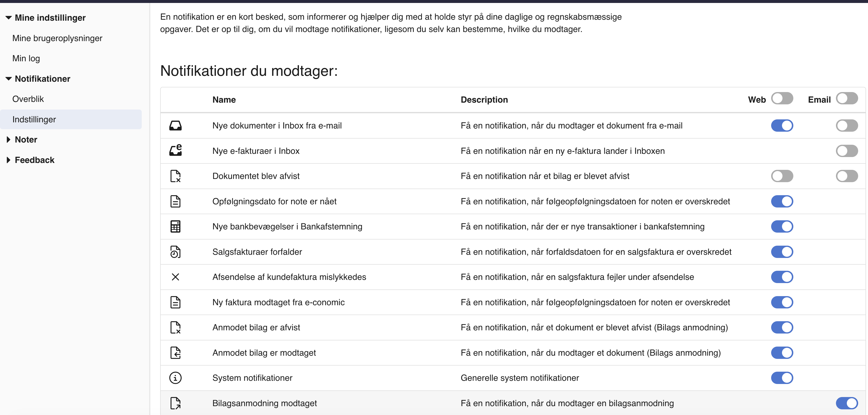The height and width of the screenshot is (415, 868).
Task: Click the inbox icon for Nye dokumenter
Action: 175,126
